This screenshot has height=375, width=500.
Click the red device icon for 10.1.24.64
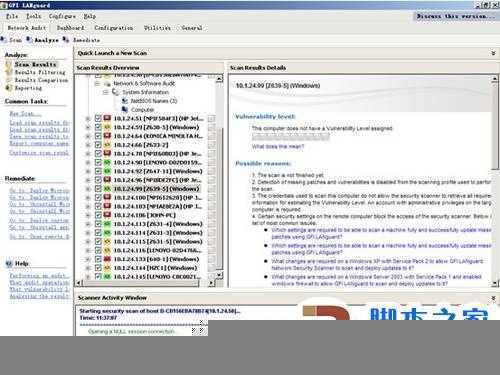point(107,136)
